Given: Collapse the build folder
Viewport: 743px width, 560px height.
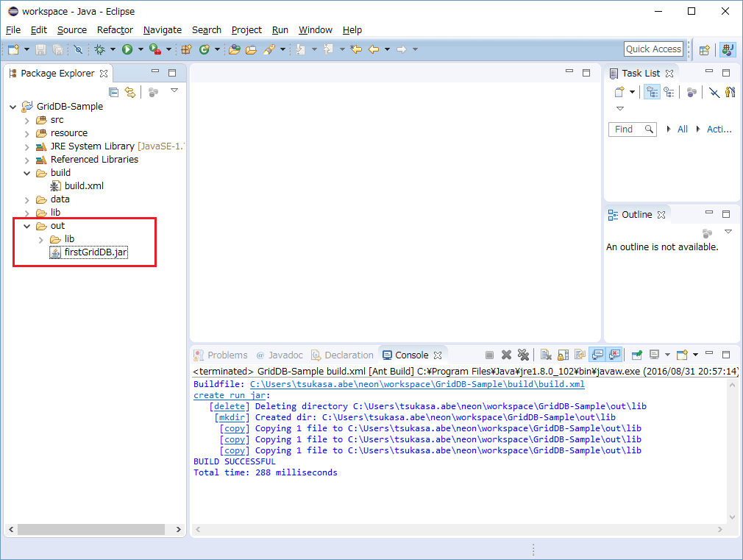Looking at the screenshot, I should (27, 173).
